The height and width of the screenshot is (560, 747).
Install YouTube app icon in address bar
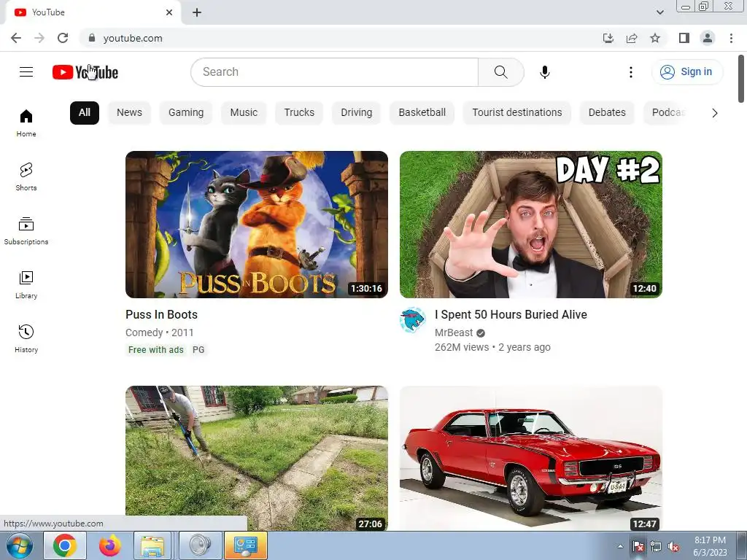click(x=608, y=38)
